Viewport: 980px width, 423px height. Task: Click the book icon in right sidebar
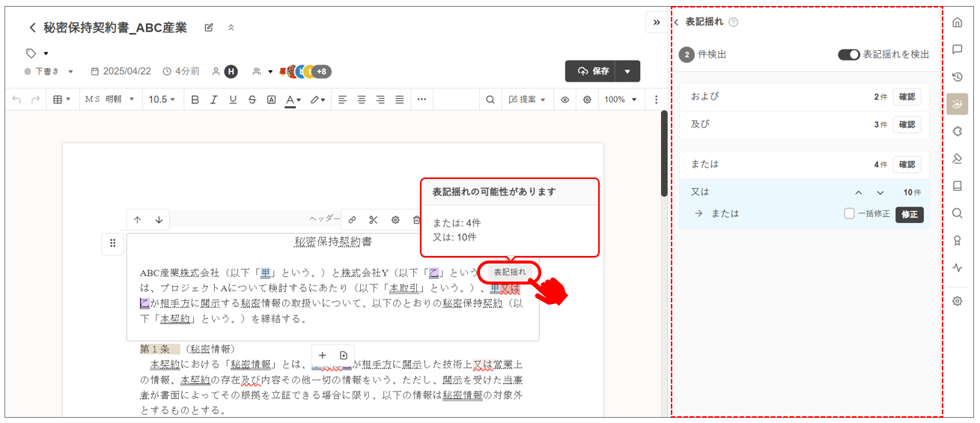[x=957, y=186]
